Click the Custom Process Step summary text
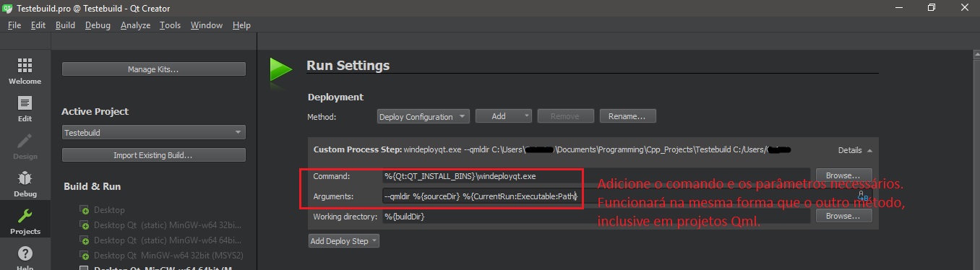This screenshot has height=270, width=980. click(551, 150)
